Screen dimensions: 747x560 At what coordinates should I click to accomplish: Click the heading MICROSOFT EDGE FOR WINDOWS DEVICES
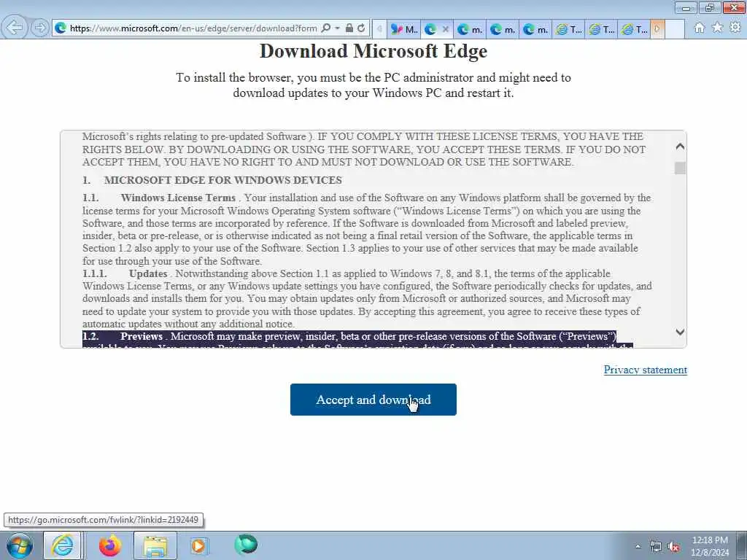pos(223,181)
